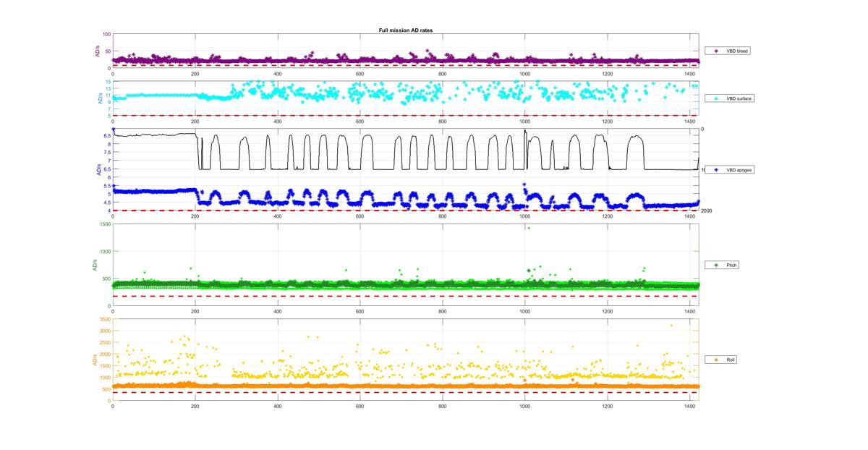Select the green AD/s label of the pitch plot
Viewport: 868px width, 450px height.
93,265
